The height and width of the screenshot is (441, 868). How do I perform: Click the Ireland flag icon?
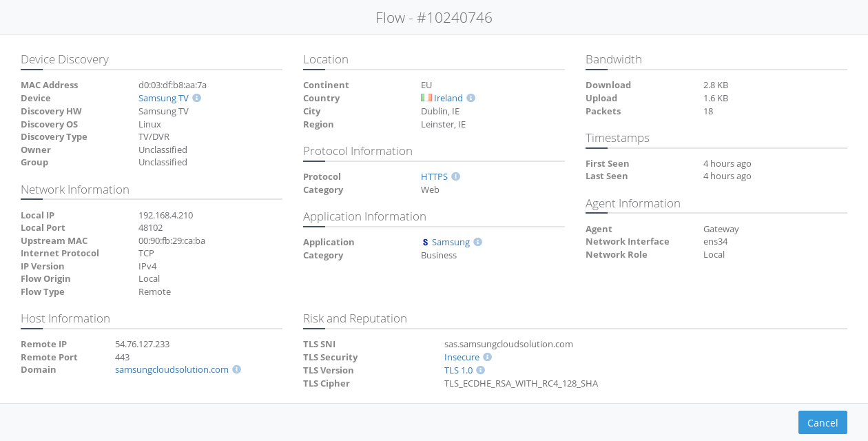426,99
